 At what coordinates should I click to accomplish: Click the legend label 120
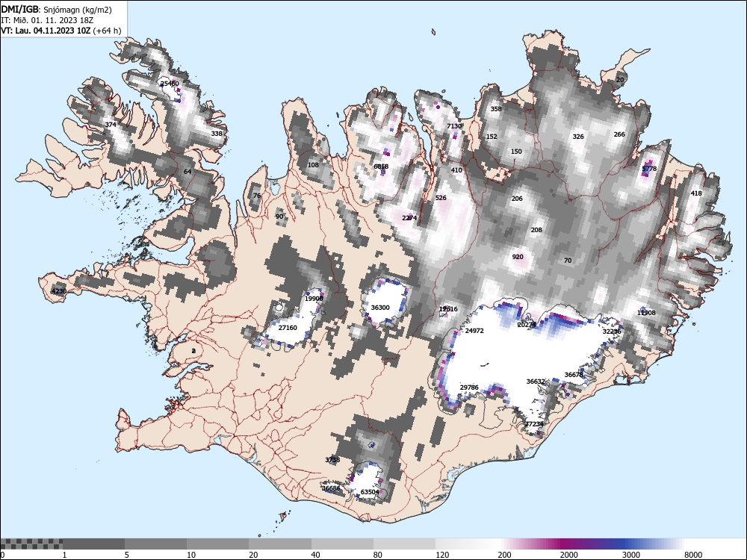(442, 554)
